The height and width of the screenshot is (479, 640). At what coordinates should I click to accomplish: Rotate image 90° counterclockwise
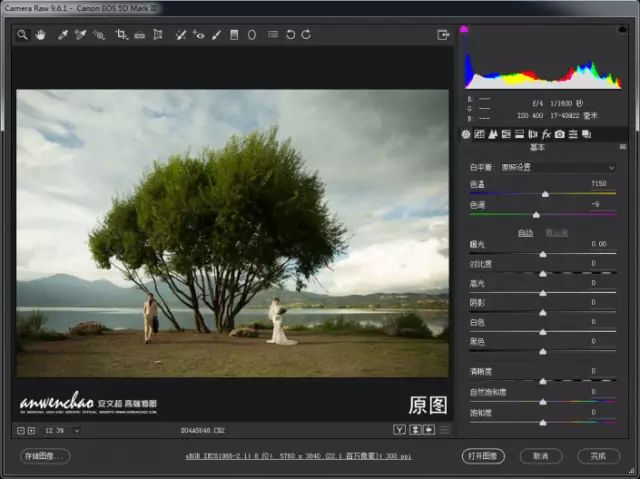290,35
